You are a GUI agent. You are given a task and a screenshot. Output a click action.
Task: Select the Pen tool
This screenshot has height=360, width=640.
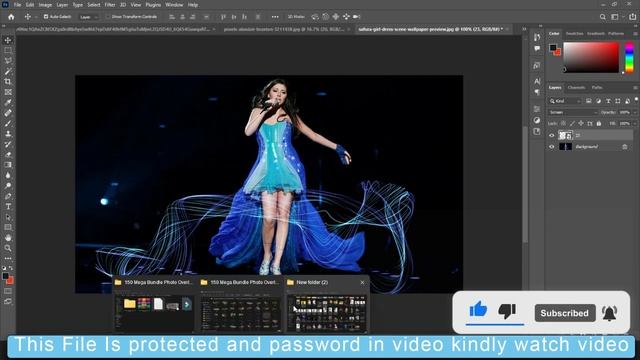(8, 196)
